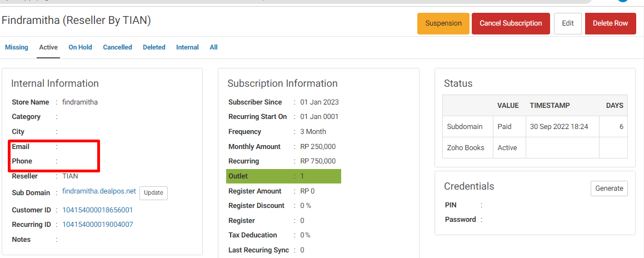Open Recurring ID 104154000019004007 link
The width and height of the screenshot is (644, 258).
click(97, 224)
